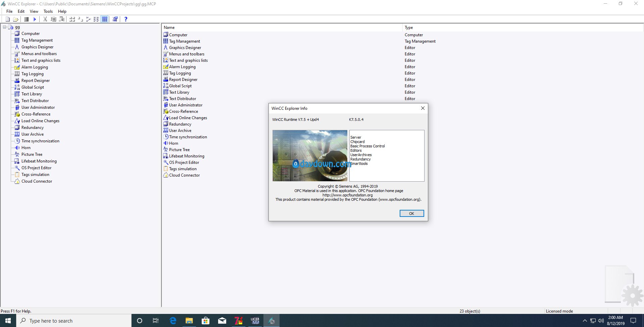
Task: Close the WinCC Explorer Info dialog
Action: pyautogui.click(x=423, y=108)
